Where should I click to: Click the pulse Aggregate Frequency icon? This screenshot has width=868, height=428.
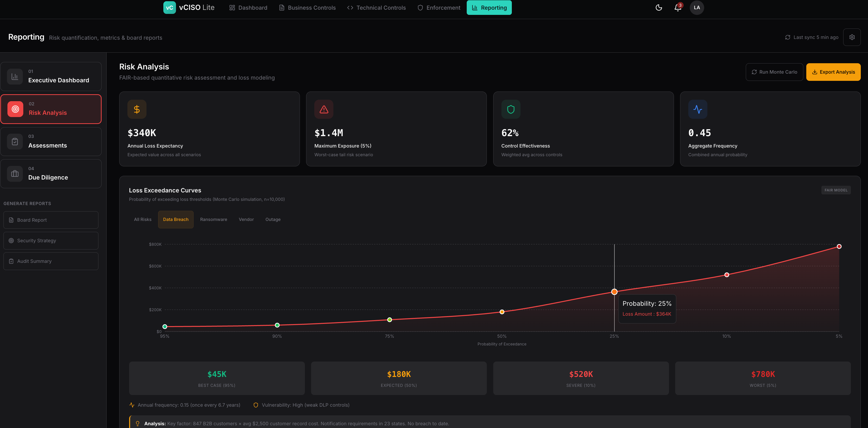click(x=697, y=109)
